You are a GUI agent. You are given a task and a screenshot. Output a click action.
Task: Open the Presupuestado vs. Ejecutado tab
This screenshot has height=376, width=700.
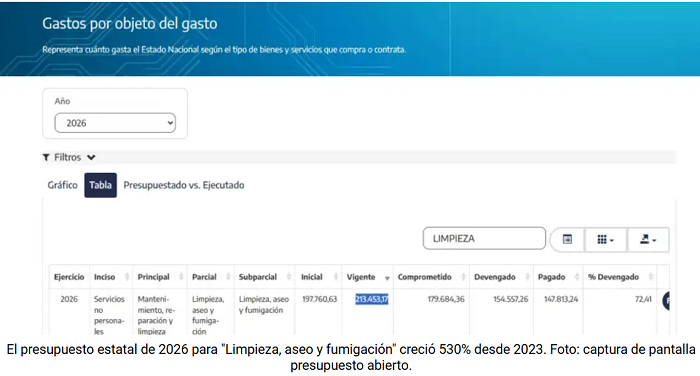(184, 185)
